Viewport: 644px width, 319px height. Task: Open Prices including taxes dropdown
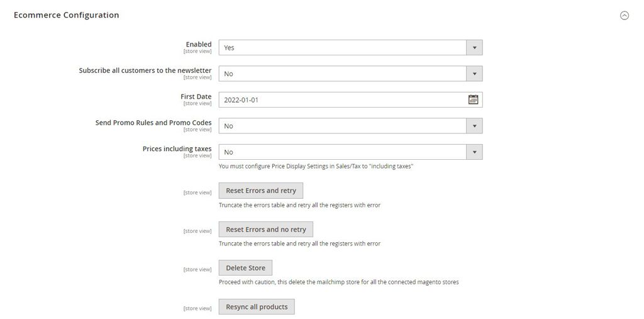pyautogui.click(x=351, y=152)
